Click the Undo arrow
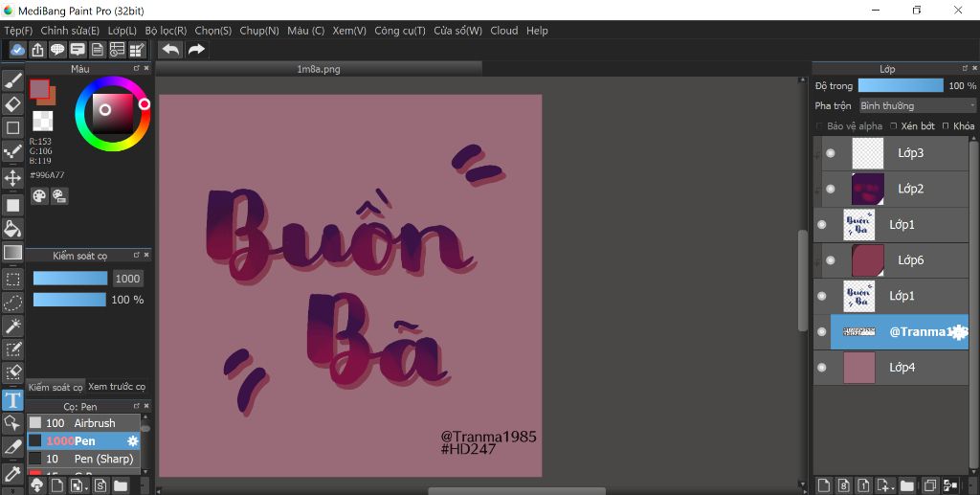 point(170,50)
